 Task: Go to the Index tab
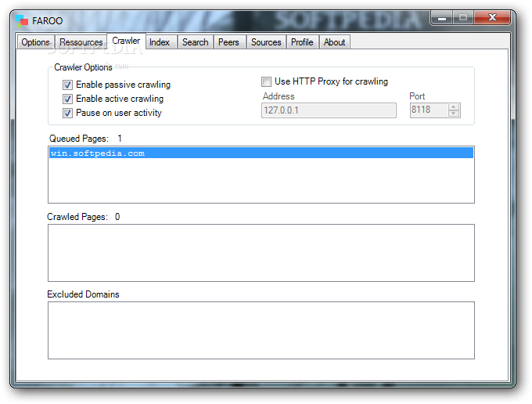pos(160,42)
